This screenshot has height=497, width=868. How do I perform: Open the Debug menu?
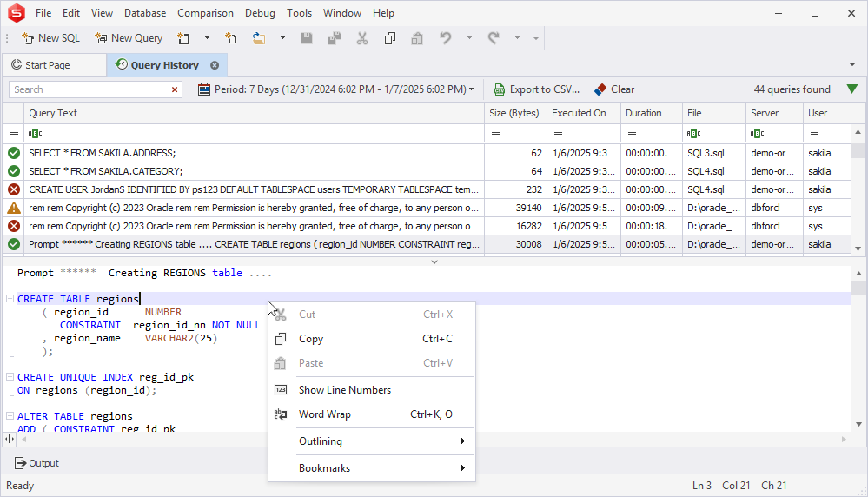point(260,13)
